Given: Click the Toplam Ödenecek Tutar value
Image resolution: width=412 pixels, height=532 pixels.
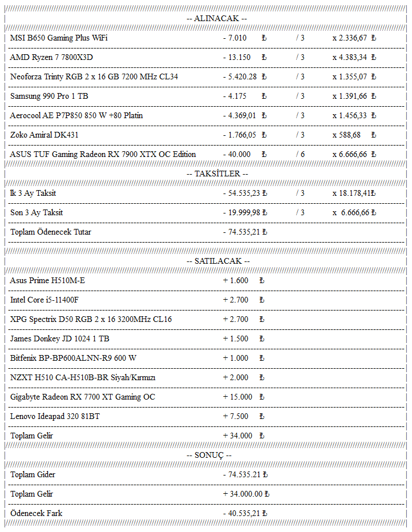Looking at the screenshot, I should point(245,232).
